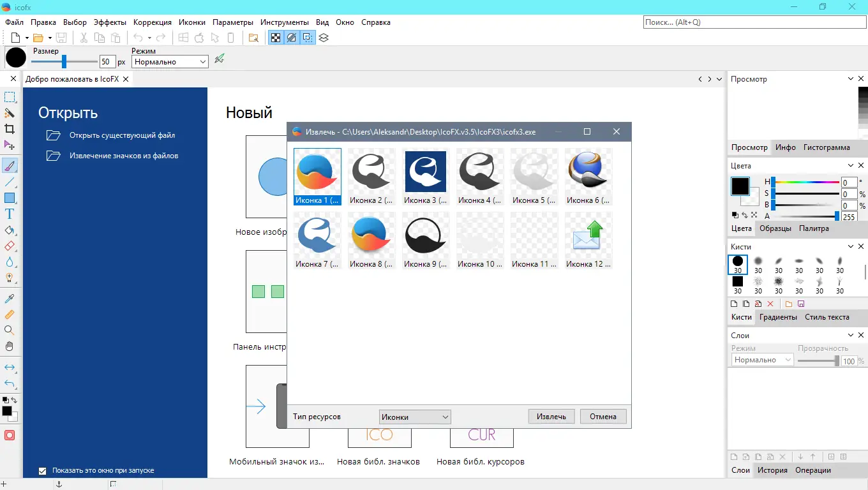Select the Text tool
The image size is (868, 490).
(10, 214)
